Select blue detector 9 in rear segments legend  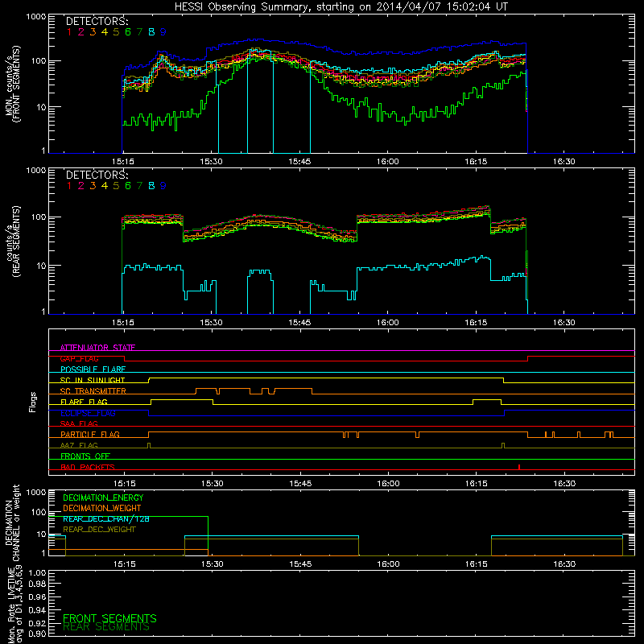pyautogui.click(x=163, y=186)
